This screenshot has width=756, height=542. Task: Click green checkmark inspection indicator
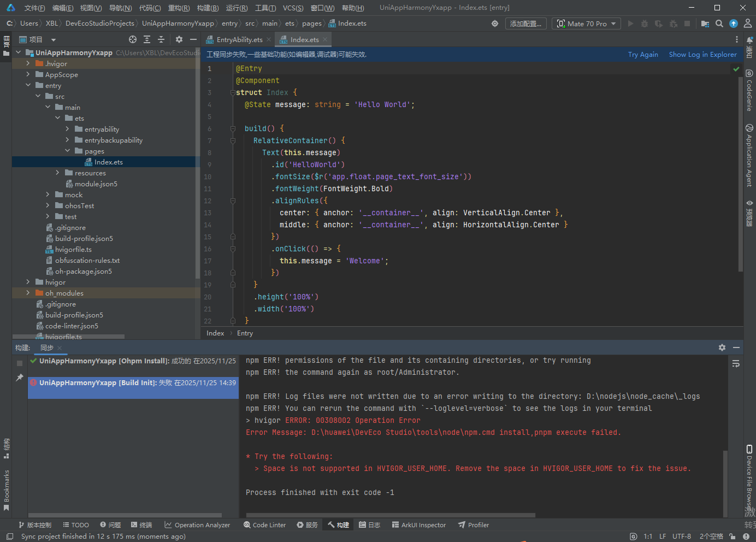point(736,69)
